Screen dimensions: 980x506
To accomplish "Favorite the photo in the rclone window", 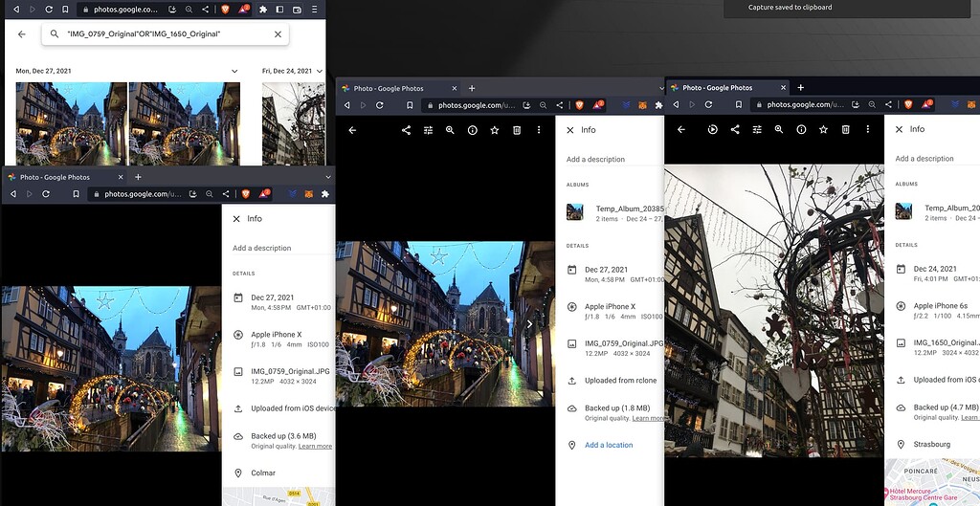I will (495, 130).
